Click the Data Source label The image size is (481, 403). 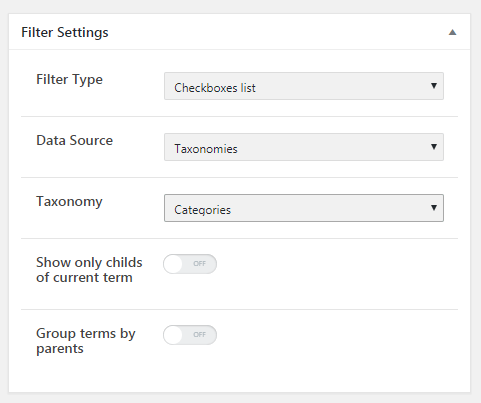[74, 140]
